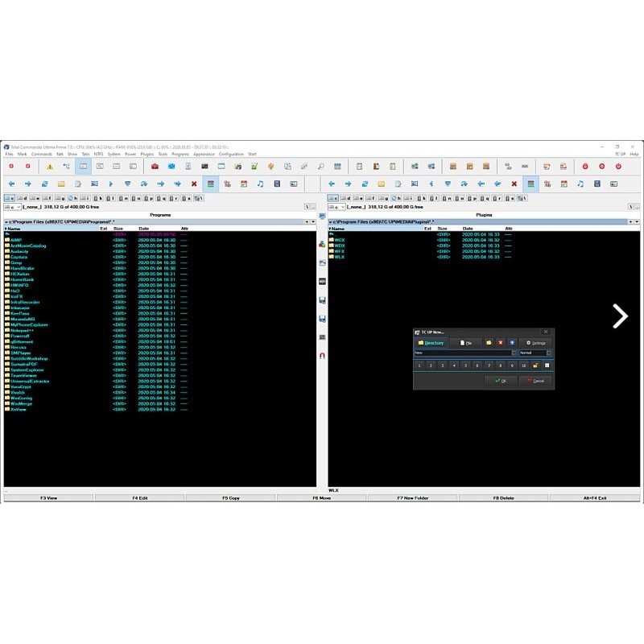644x644 pixels.
Task: Click the red X icon in TC UP New dialog
Action: tap(500, 343)
